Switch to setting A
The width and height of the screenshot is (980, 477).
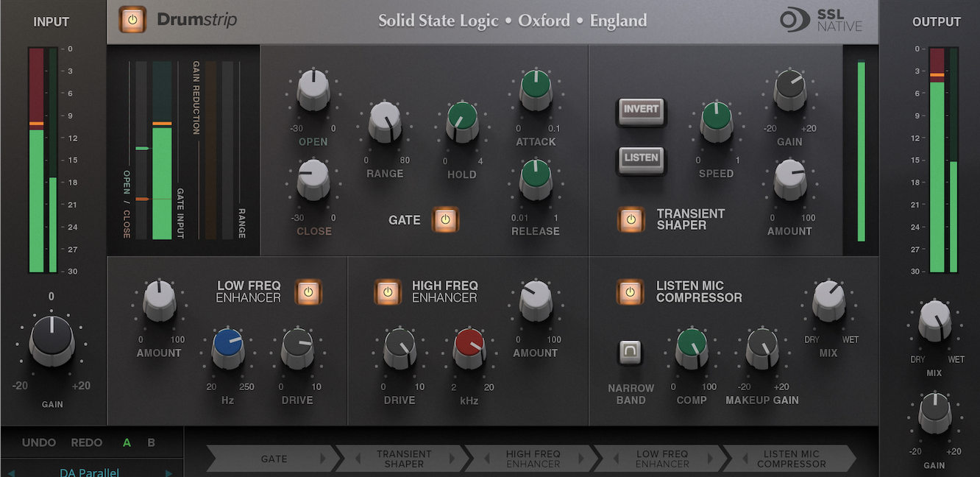(x=127, y=442)
